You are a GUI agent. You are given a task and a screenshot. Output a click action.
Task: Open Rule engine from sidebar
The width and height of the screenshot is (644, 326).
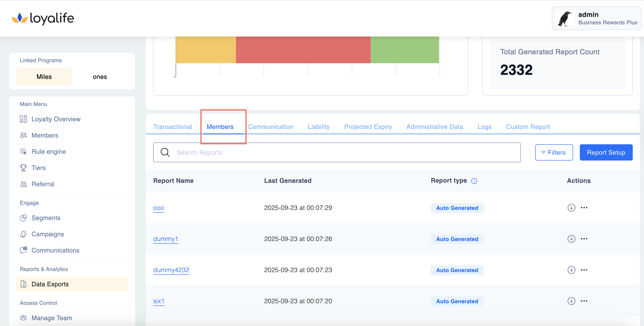[x=48, y=152]
